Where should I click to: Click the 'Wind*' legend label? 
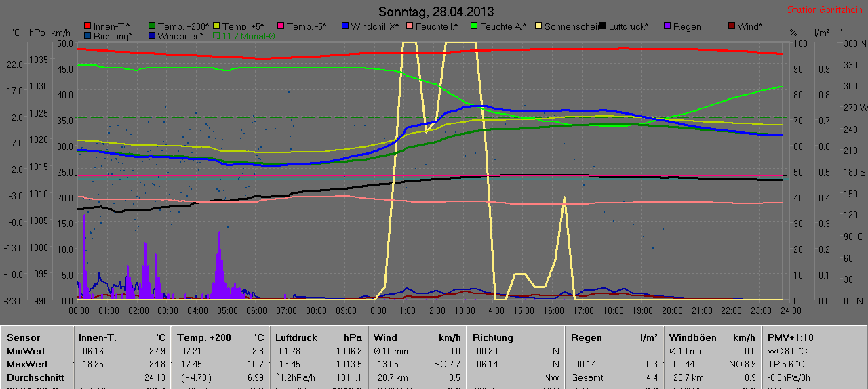click(750, 26)
